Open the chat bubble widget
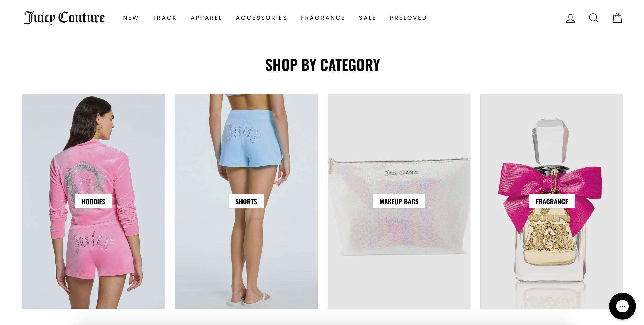This screenshot has width=644, height=325. [622, 306]
